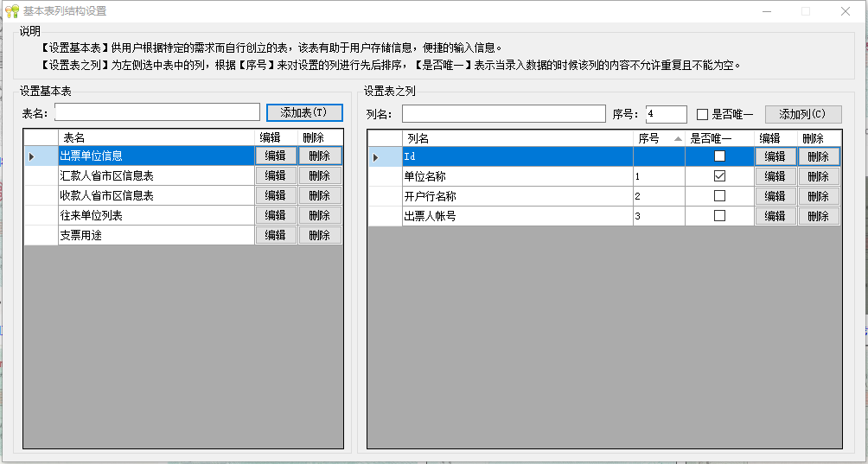This screenshot has height=464, width=868.
Task: Sort columns by the 序号 header arrow
Action: (x=677, y=138)
